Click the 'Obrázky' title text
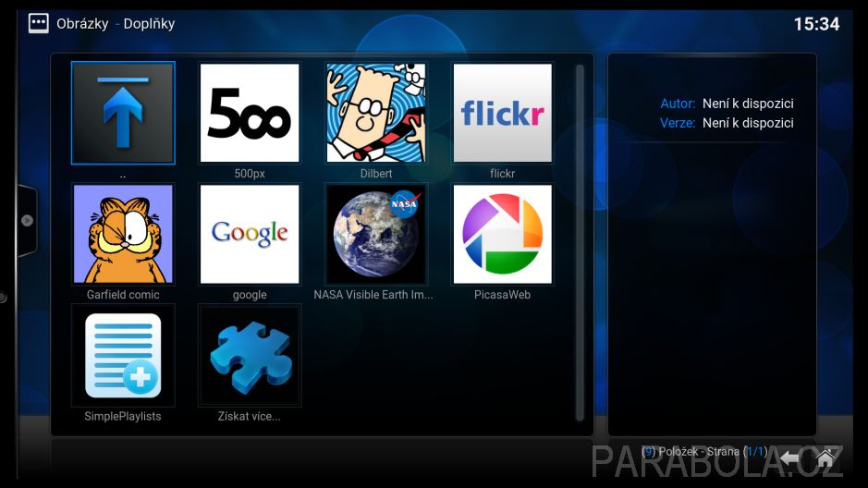 (82, 24)
